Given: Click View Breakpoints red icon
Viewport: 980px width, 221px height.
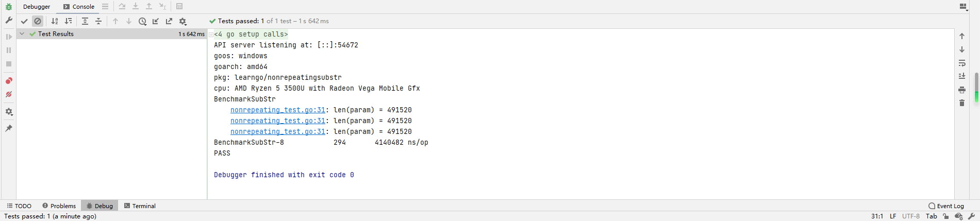Looking at the screenshot, I should click(9, 81).
